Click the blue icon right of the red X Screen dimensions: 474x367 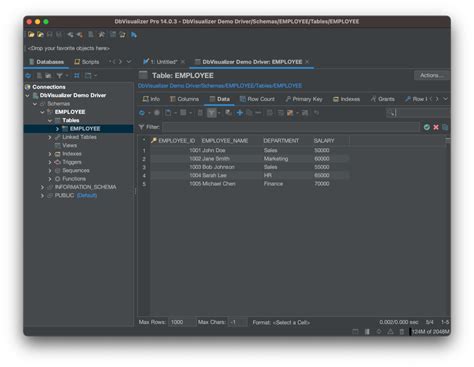point(445,127)
